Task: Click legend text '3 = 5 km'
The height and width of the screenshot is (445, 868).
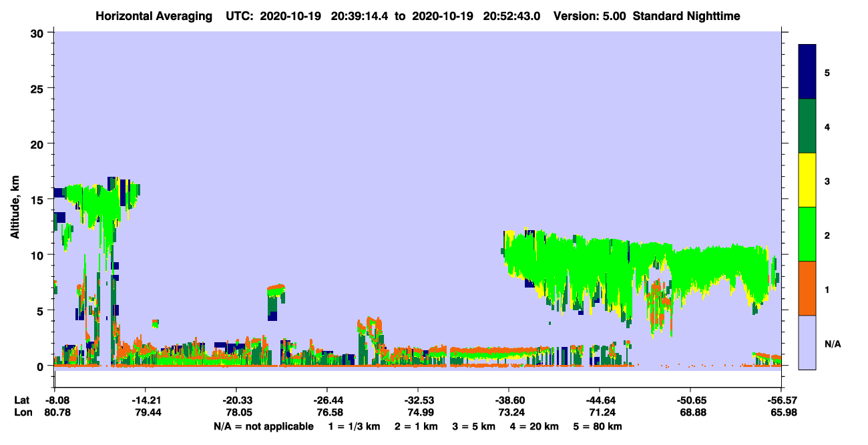Action: [473, 426]
